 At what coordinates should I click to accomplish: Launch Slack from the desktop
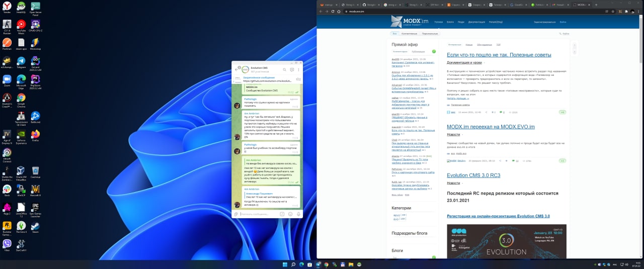click(7, 191)
